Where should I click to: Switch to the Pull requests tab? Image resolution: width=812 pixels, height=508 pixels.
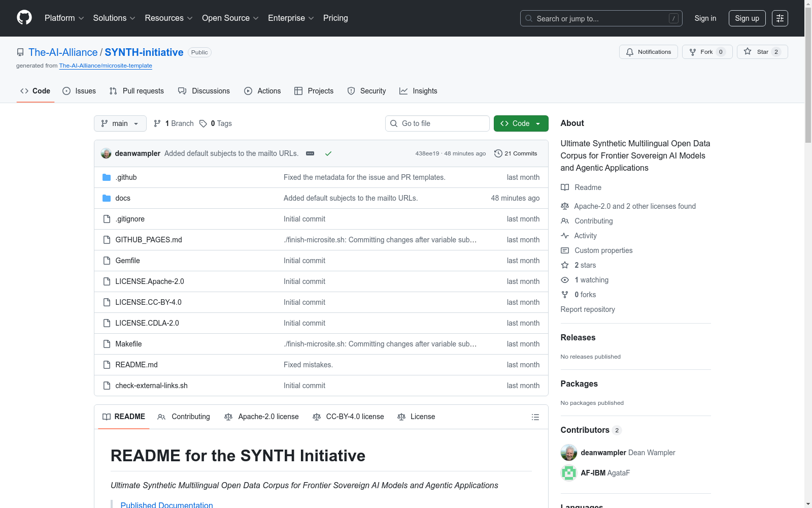137,91
